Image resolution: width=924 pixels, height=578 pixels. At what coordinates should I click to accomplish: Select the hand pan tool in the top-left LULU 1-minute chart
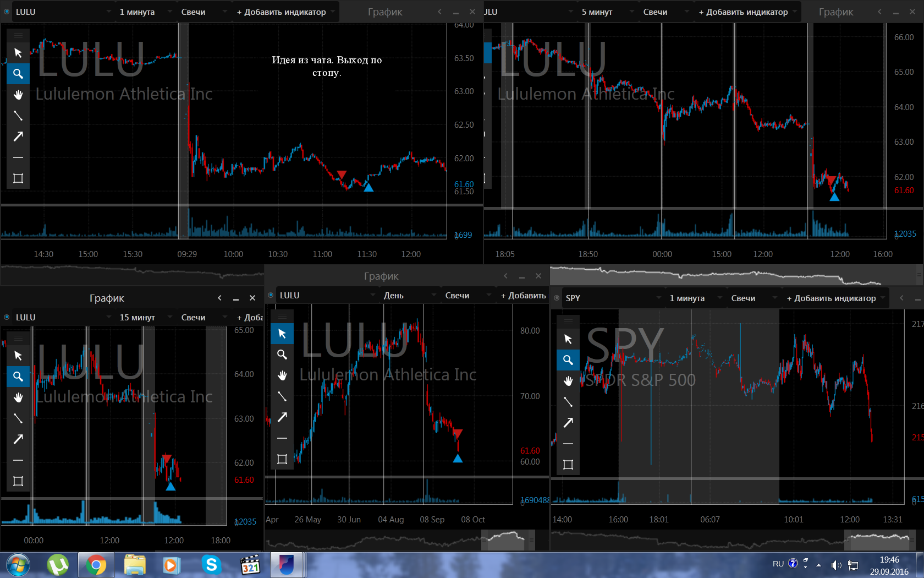coord(18,95)
